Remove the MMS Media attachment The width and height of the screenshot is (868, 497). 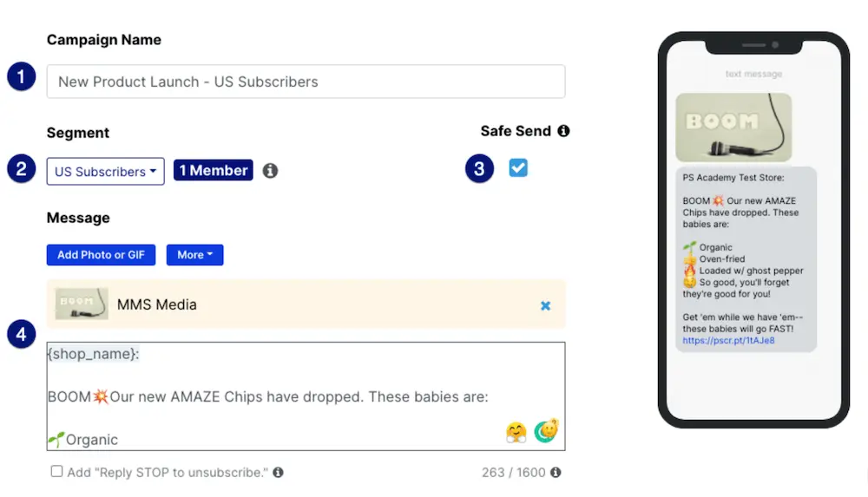click(x=545, y=305)
